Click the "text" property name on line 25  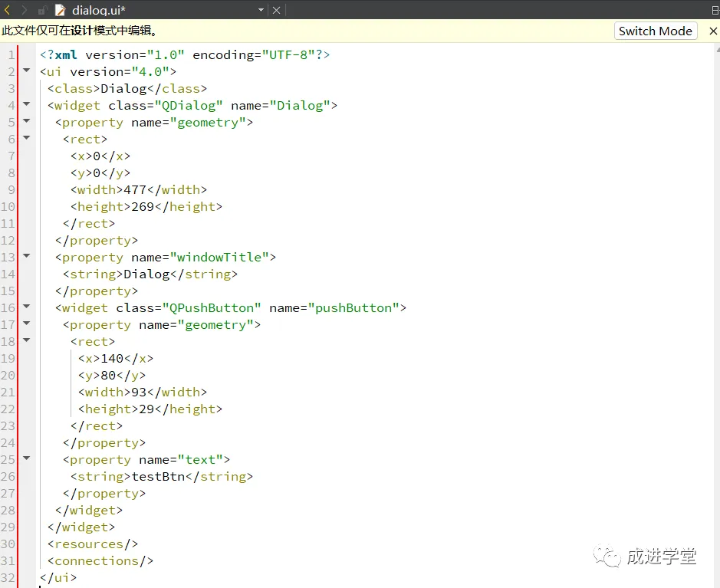point(200,460)
